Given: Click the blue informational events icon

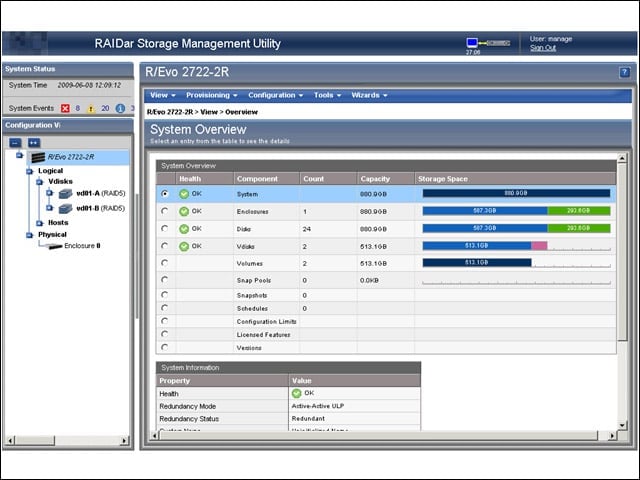Looking at the screenshot, I should (x=120, y=108).
